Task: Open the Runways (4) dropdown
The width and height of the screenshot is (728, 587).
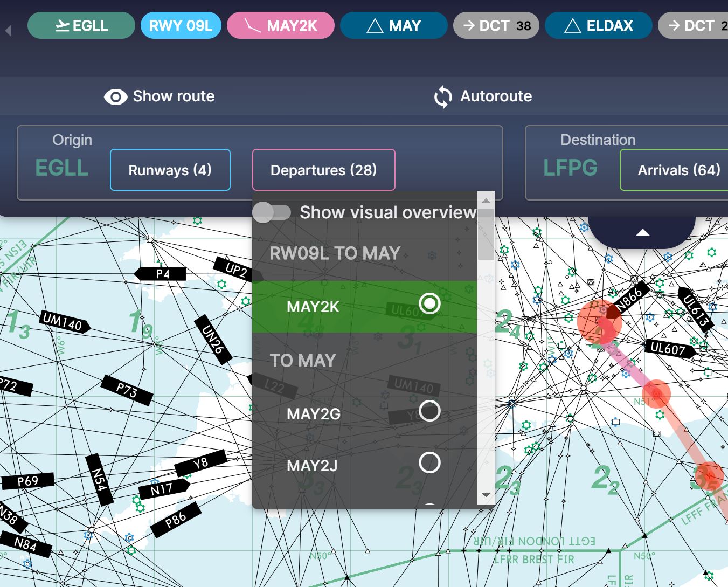Action: click(170, 170)
